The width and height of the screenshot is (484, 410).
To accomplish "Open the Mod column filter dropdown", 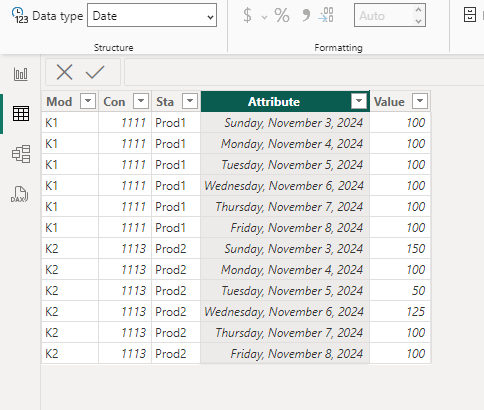I will (x=88, y=101).
